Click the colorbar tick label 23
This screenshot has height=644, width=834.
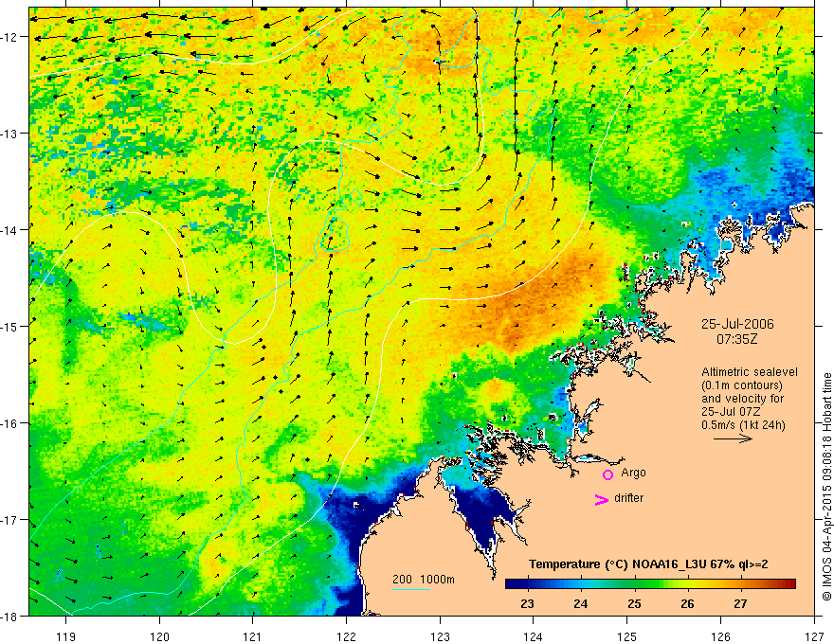(x=527, y=604)
